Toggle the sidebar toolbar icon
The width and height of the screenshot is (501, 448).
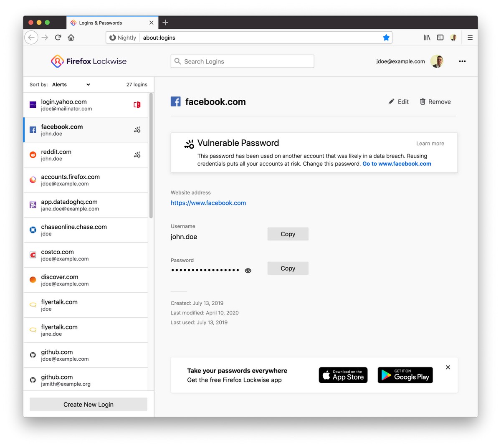[440, 38]
